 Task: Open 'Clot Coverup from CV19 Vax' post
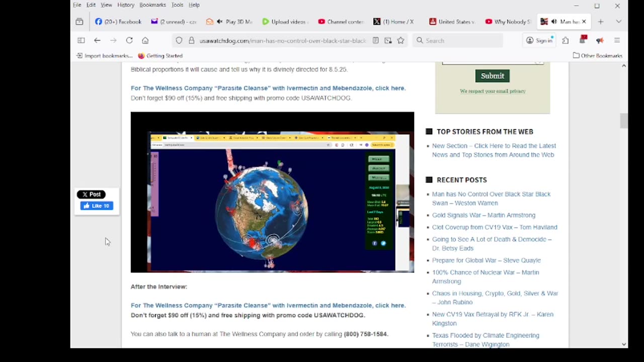pos(495,227)
